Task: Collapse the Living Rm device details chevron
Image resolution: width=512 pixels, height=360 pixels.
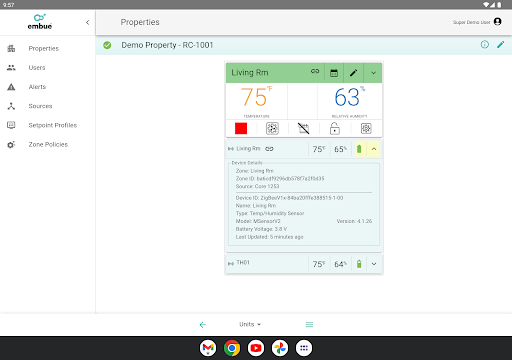Action: [374, 149]
